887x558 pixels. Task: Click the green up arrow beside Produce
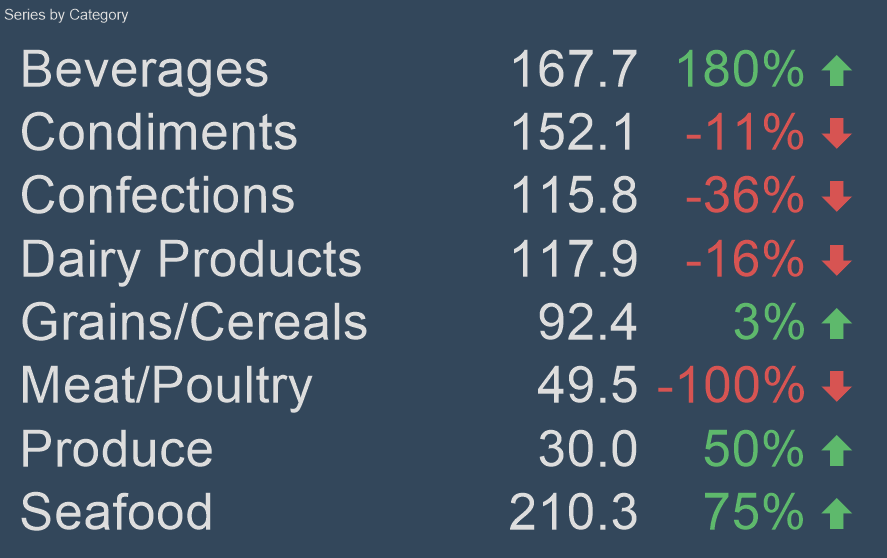point(836,450)
